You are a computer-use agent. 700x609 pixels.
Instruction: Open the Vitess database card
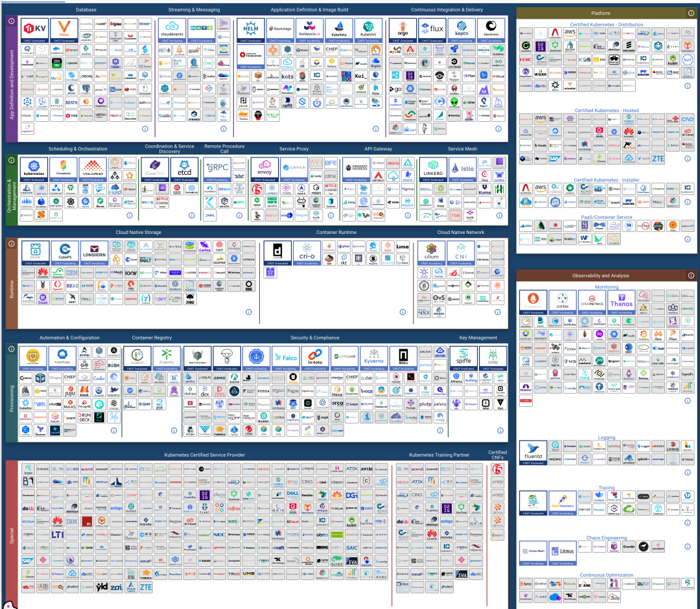63,30
